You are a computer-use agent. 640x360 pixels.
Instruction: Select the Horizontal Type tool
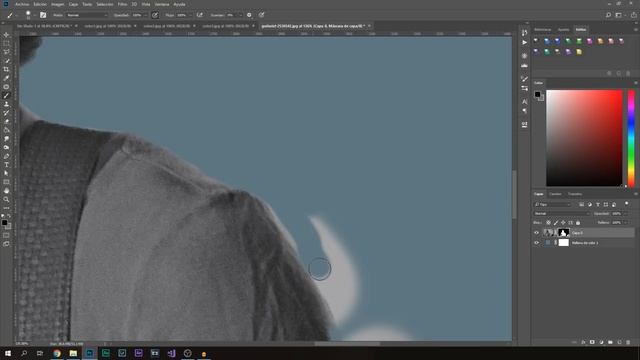point(6,164)
